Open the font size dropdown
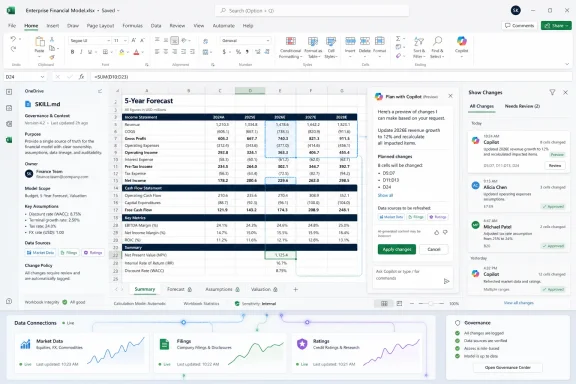This screenshot has width=576, height=384. point(125,41)
